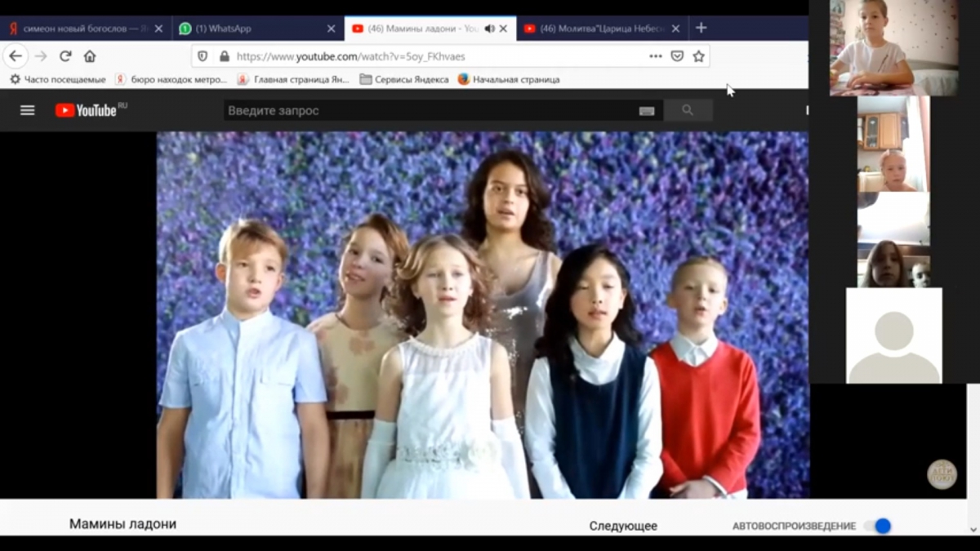Viewport: 980px width, 551px height.
Task: Close the WhatsApp tab
Action: tap(331, 29)
